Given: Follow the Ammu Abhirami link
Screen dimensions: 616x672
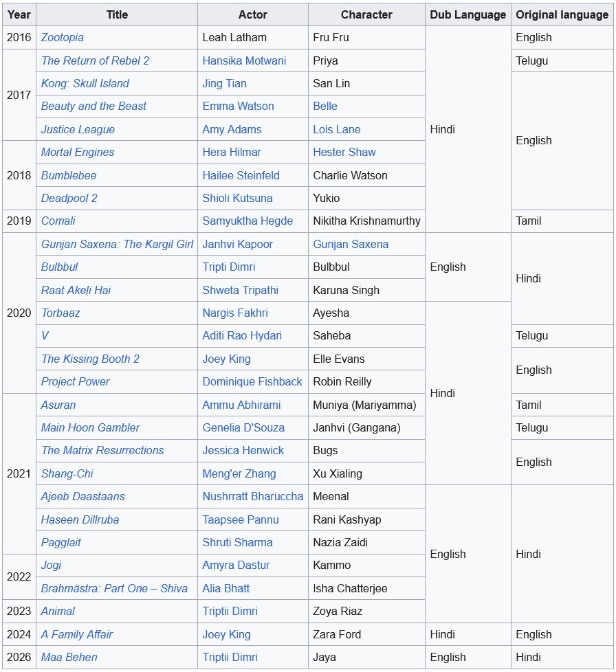Looking at the screenshot, I should tap(241, 405).
